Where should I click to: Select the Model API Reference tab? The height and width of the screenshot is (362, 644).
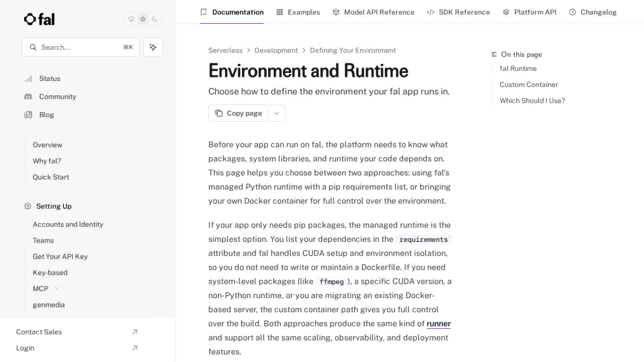pos(374,12)
